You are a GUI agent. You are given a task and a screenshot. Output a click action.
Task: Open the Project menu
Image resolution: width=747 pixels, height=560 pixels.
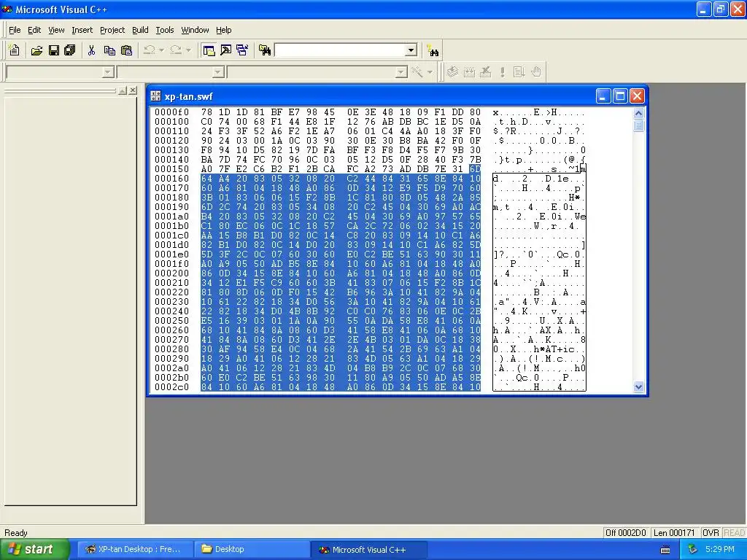click(112, 30)
